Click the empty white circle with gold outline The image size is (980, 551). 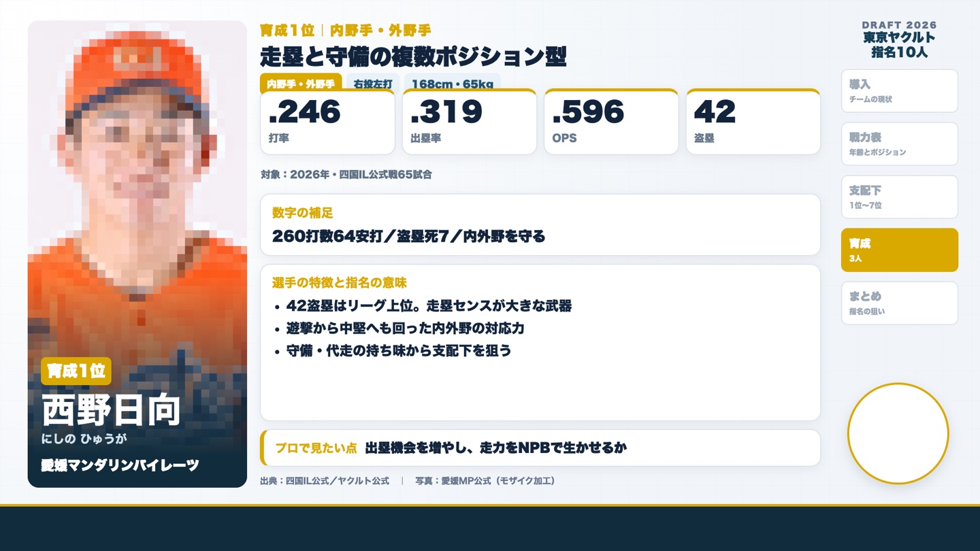click(898, 433)
